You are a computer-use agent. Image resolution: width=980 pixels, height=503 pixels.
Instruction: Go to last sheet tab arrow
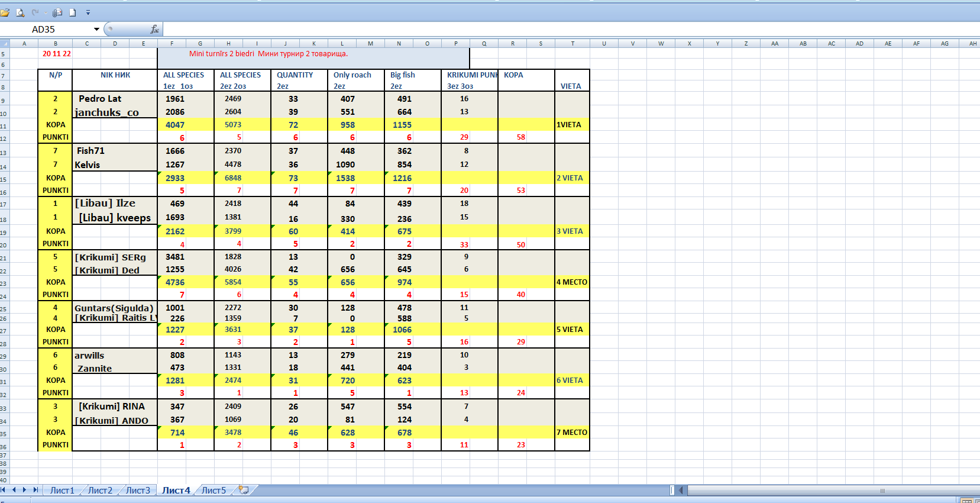pyautogui.click(x=35, y=490)
